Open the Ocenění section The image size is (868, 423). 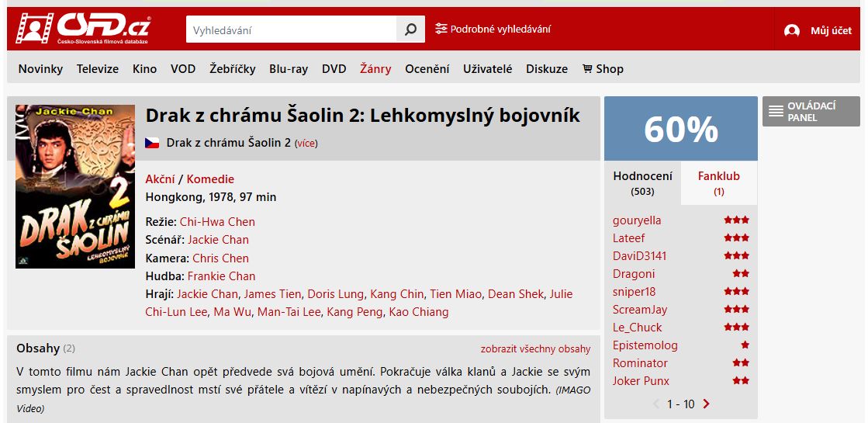(x=427, y=68)
